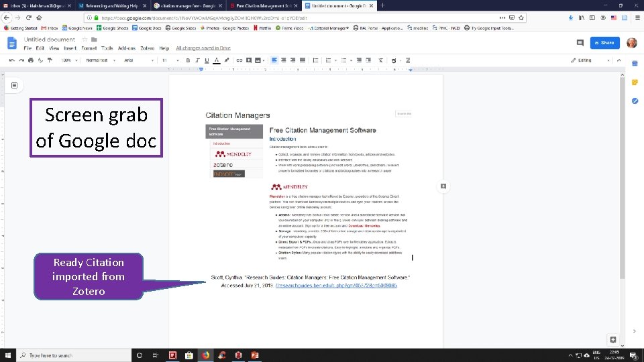Open the Add-ons menu
Viewport: 644px width, 362px height.
[125, 48]
